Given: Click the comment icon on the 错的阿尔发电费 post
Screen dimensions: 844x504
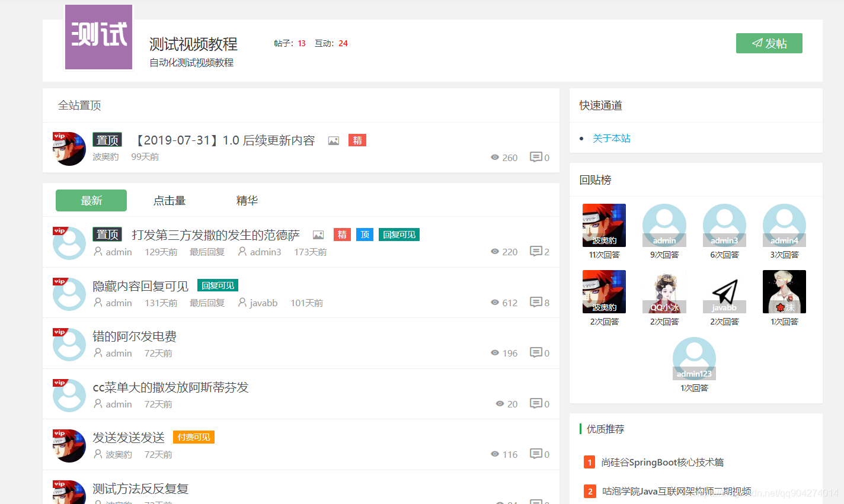Looking at the screenshot, I should 536,352.
